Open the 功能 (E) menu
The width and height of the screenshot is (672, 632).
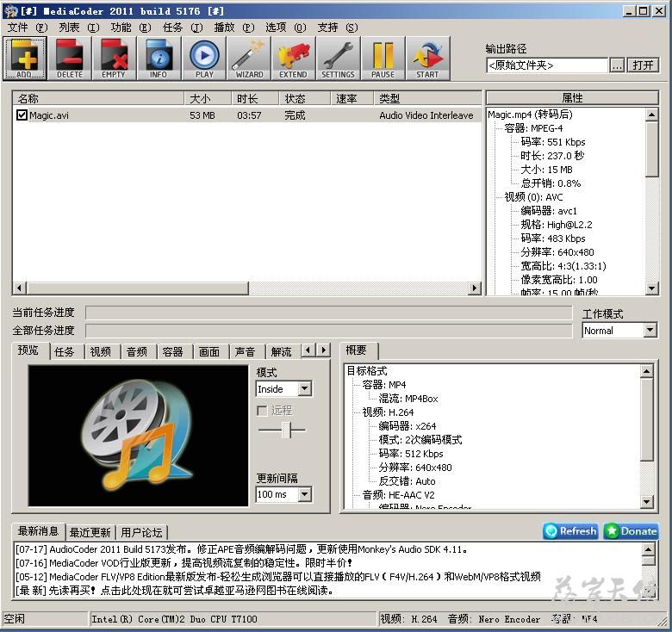pos(131,28)
